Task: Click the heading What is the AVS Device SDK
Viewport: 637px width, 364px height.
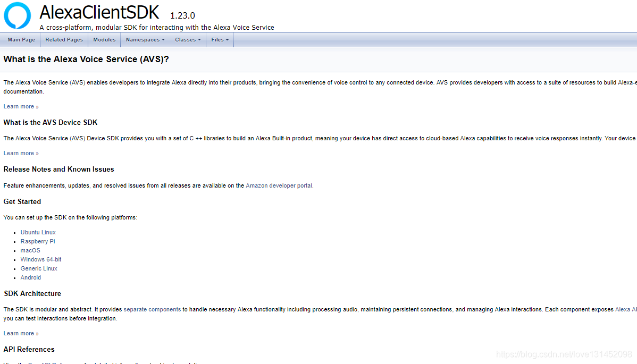Action: (51, 123)
